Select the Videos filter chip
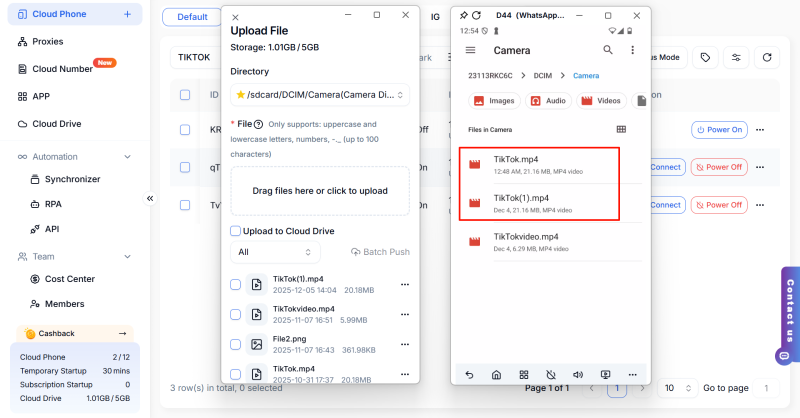 [598, 100]
